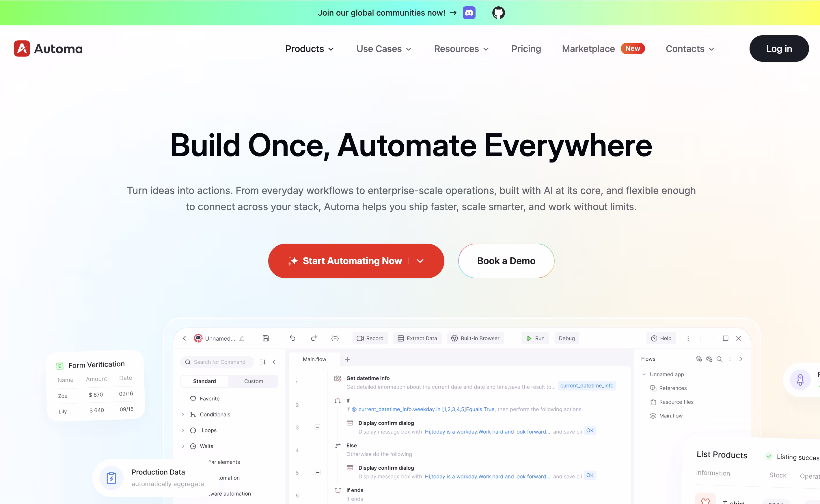Click the search icon in Flows panel

click(x=719, y=359)
